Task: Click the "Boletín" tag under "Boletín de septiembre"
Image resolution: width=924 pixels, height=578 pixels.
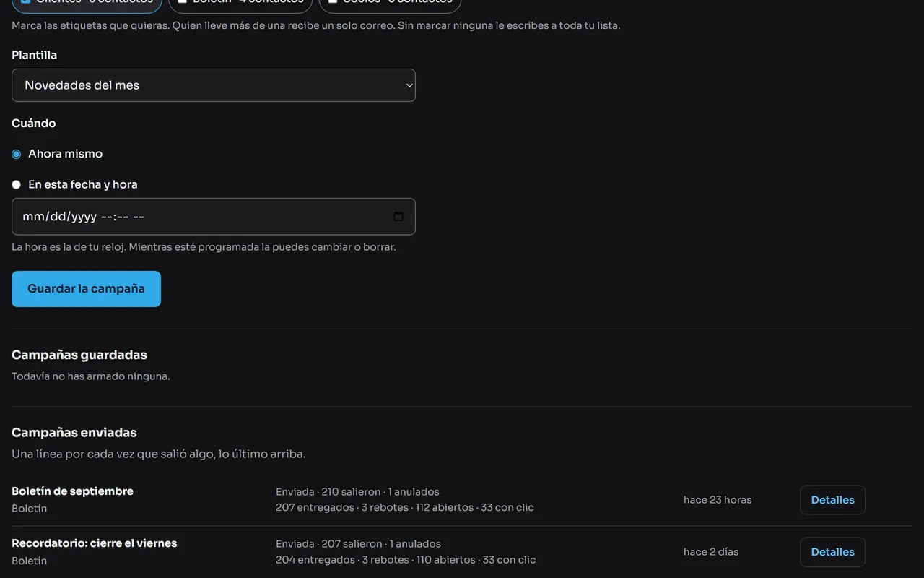Action: click(30, 509)
